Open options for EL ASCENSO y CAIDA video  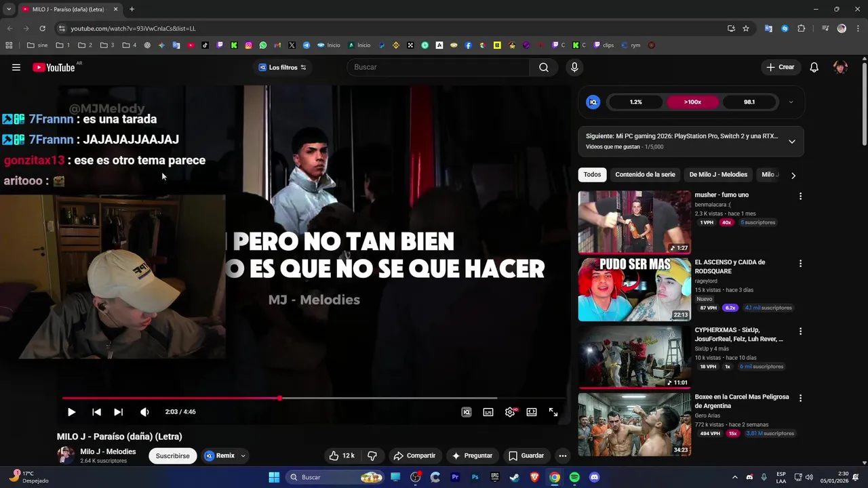(x=800, y=263)
